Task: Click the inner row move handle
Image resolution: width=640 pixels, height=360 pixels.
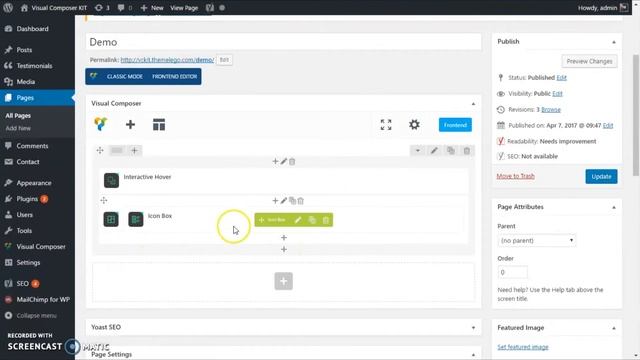Action: [x=104, y=200]
